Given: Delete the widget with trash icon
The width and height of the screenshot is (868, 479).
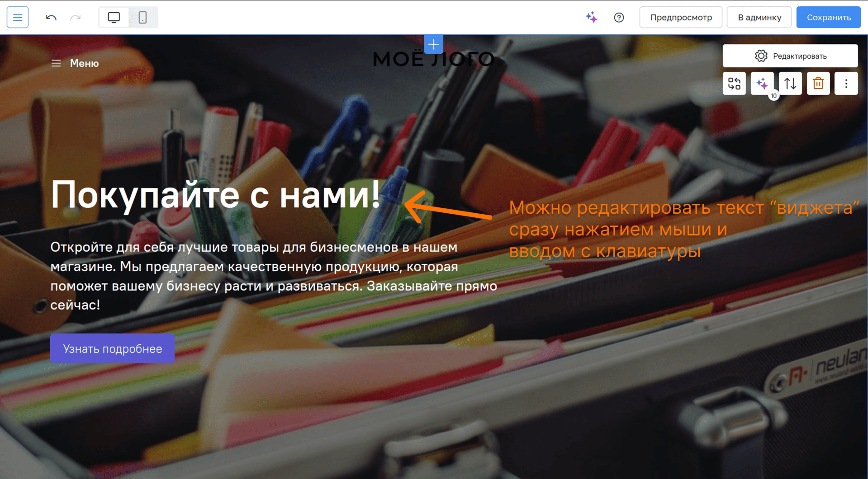Looking at the screenshot, I should click(818, 84).
